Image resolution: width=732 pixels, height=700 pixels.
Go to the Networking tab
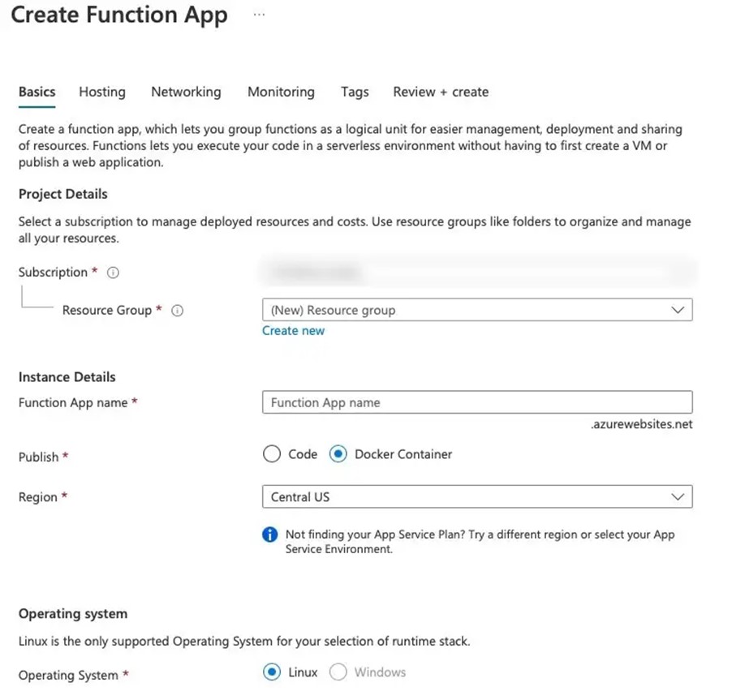[186, 92]
